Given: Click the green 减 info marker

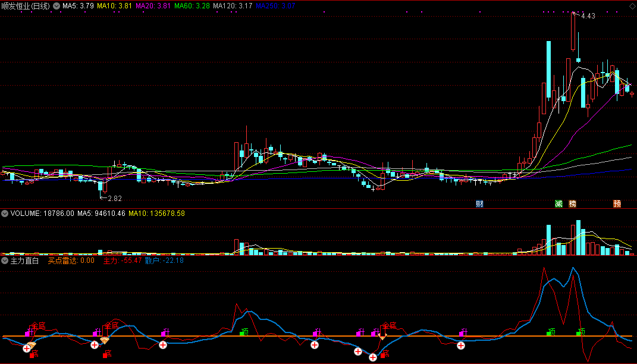Looking at the screenshot, I should 559,204.
